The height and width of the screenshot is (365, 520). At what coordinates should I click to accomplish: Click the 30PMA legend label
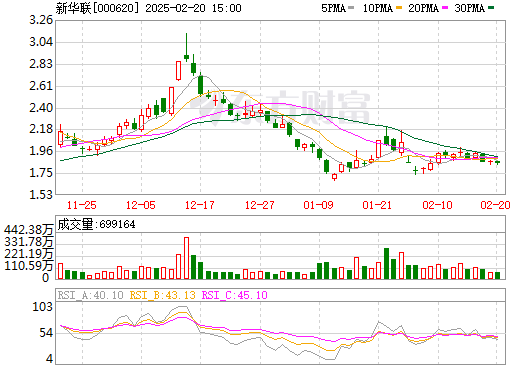click(469, 8)
